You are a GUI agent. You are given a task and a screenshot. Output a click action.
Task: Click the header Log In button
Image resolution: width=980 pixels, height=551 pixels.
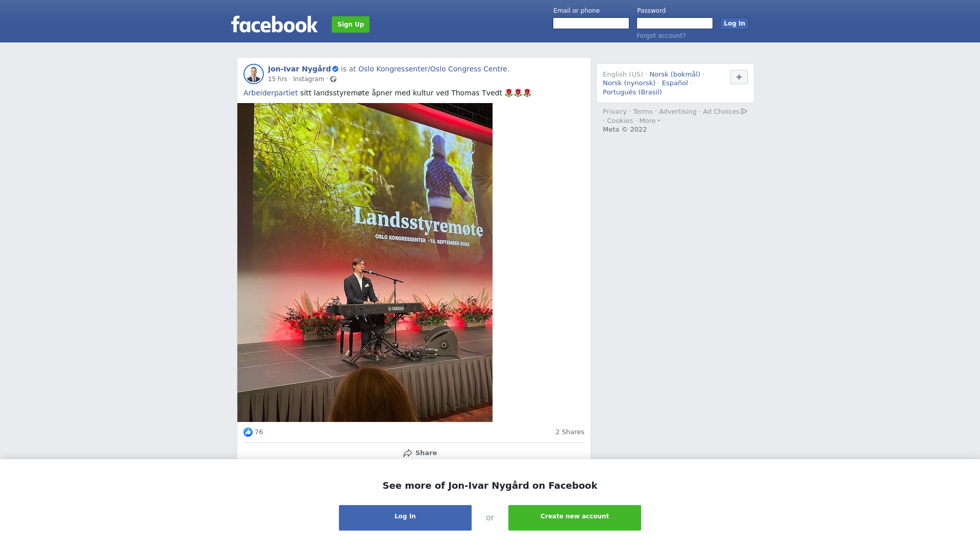click(x=734, y=23)
